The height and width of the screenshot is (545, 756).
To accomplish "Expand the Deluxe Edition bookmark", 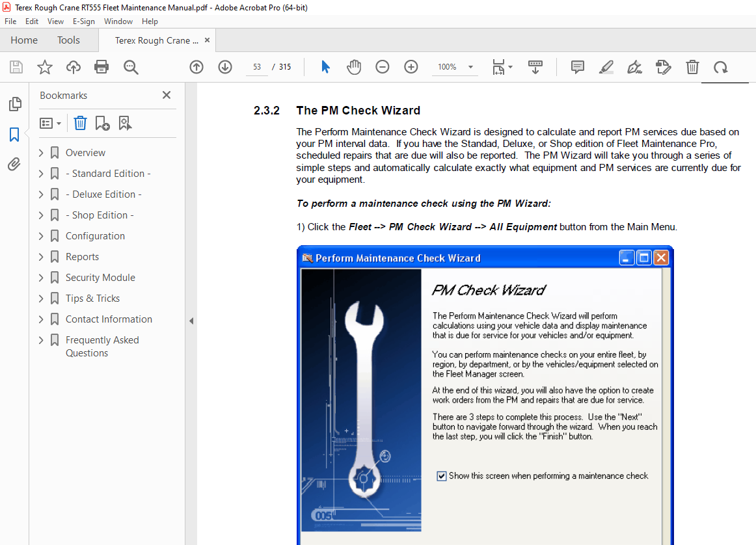I will point(41,194).
